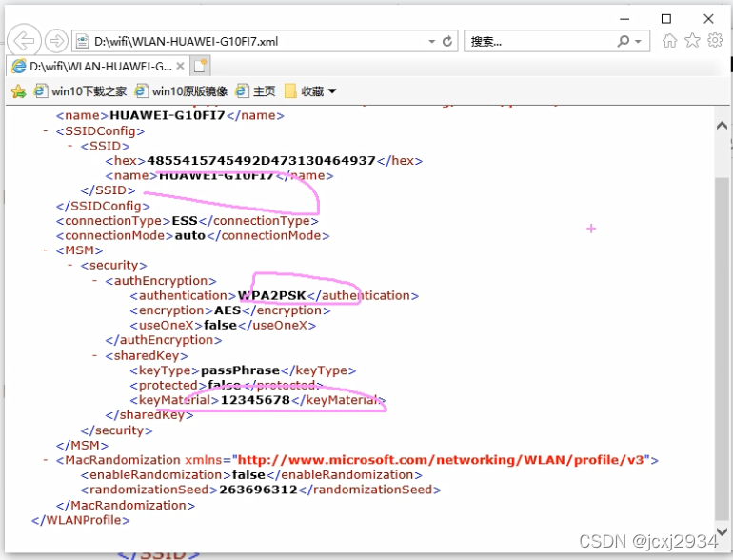
Task: Collapse the MSM node
Action: point(46,250)
